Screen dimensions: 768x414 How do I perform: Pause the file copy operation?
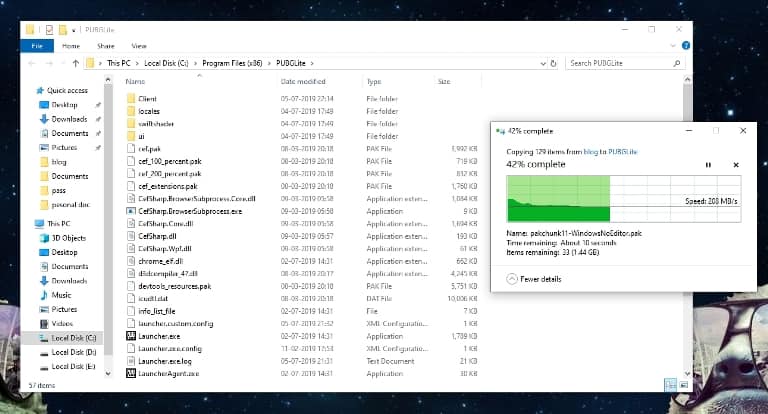pyautogui.click(x=708, y=164)
